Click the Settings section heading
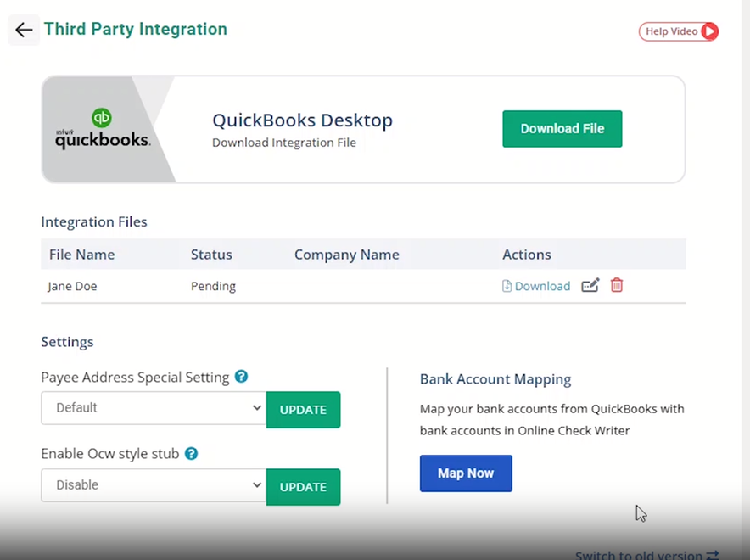Screen dimensions: 750x560 (67, 342)
